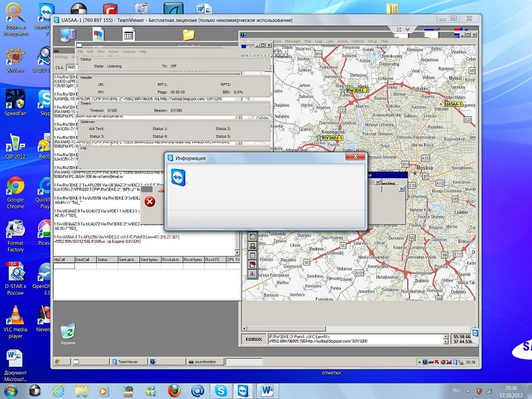This screenshot has height=399, width=532.
Task: Click the TeamViewer logo in Информация dialog
Action: 179,177
